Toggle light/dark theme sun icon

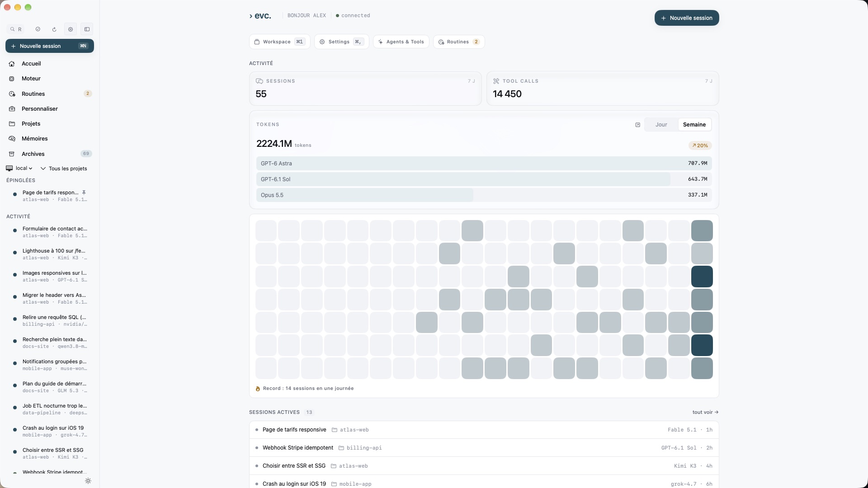88,481
